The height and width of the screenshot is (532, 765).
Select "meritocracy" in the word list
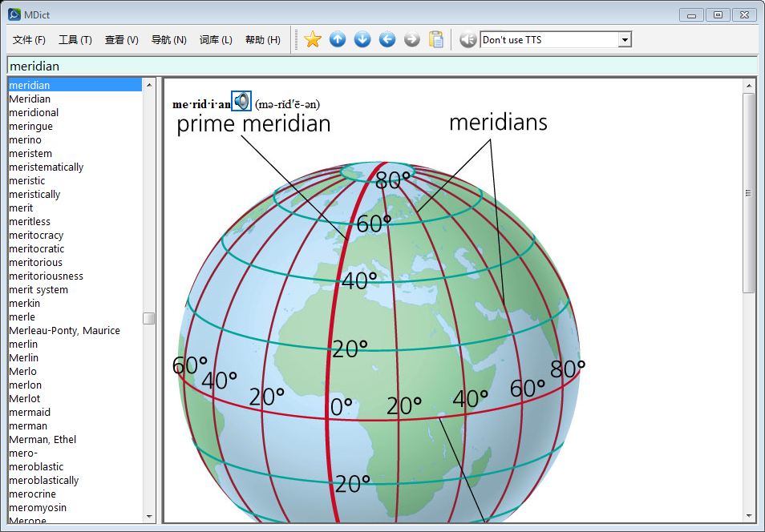coord(36,235)
